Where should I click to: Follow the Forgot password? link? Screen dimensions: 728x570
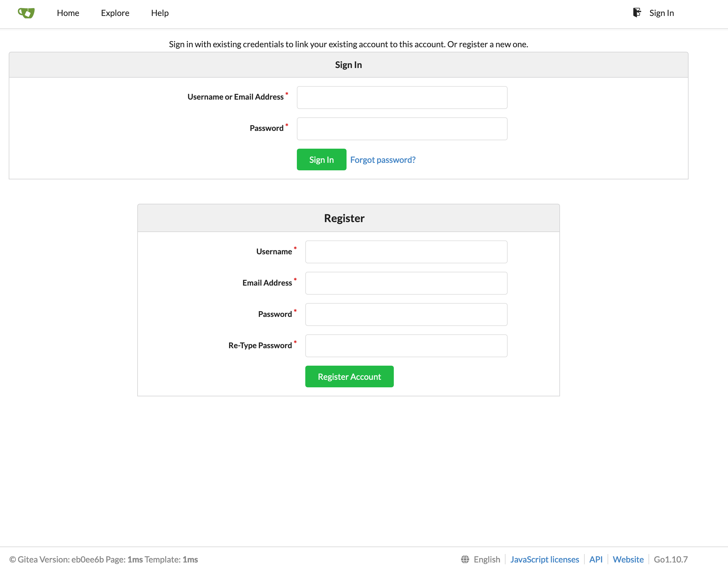(x=383, y=160)
